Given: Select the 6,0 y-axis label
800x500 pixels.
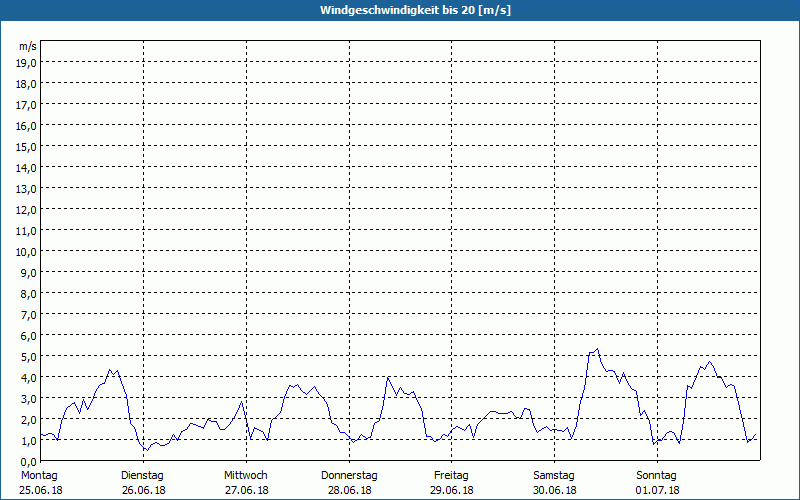Looking at the screenshot, I should [x=28, y=336].
